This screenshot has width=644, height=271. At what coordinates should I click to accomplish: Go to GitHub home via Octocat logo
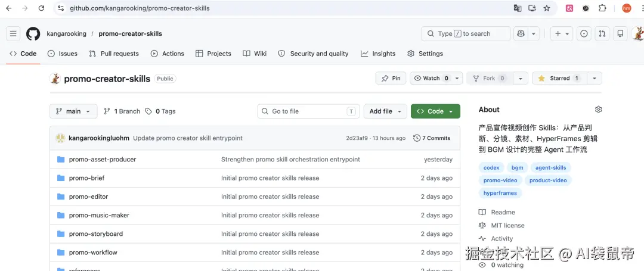point(33,33)
